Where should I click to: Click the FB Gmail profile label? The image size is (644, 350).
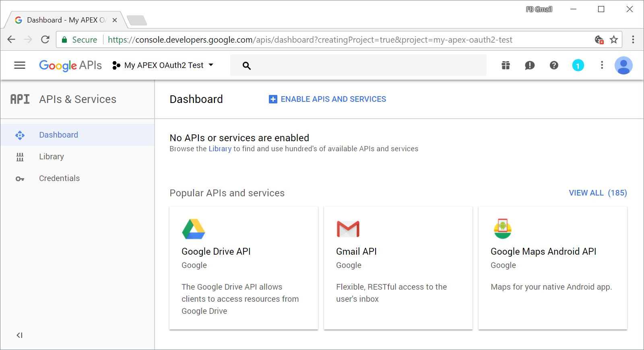click(539, 9)
